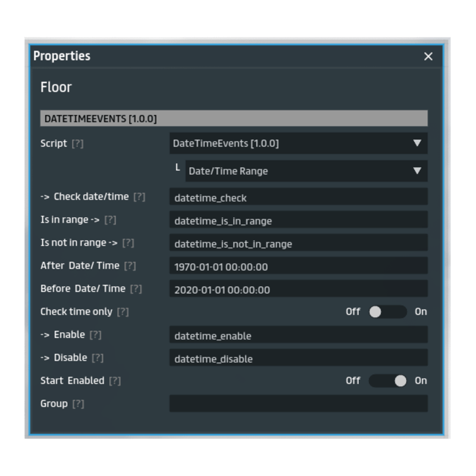Screen dimensions: 476x476
Task: Show help for Before Date/Time
Action: [136, 289]
